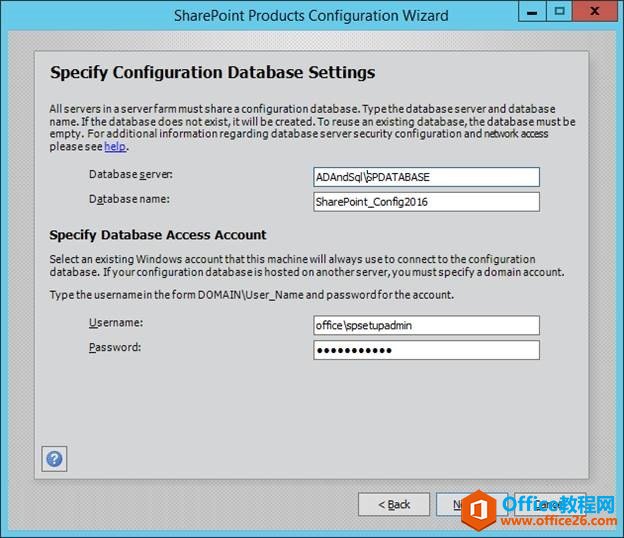Viewport: 624px width, 538px height.
Task: Focus the Database name input field
Action: click(x=426, y=202)
